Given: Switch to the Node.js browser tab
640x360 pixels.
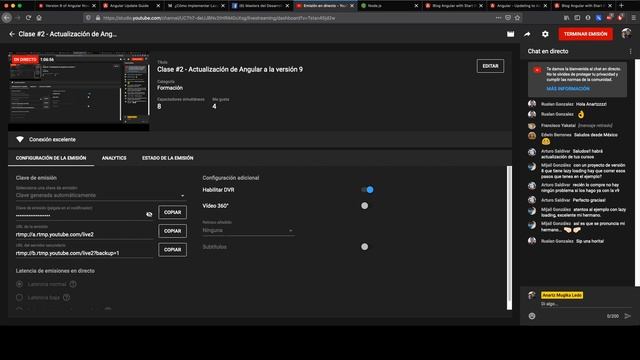Looking at the screenshot, I should pos(389,6).
